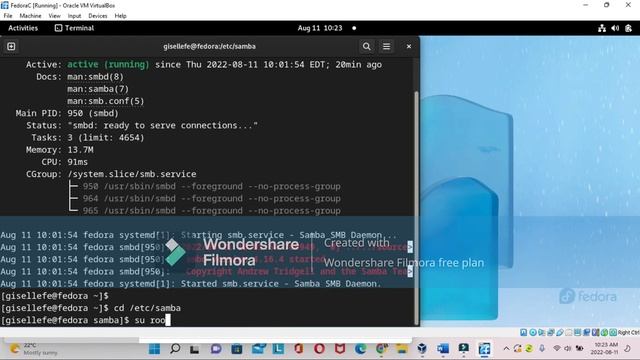Open the terminal hamburger menu
640x360 pixels.
(x=386, y=47)
